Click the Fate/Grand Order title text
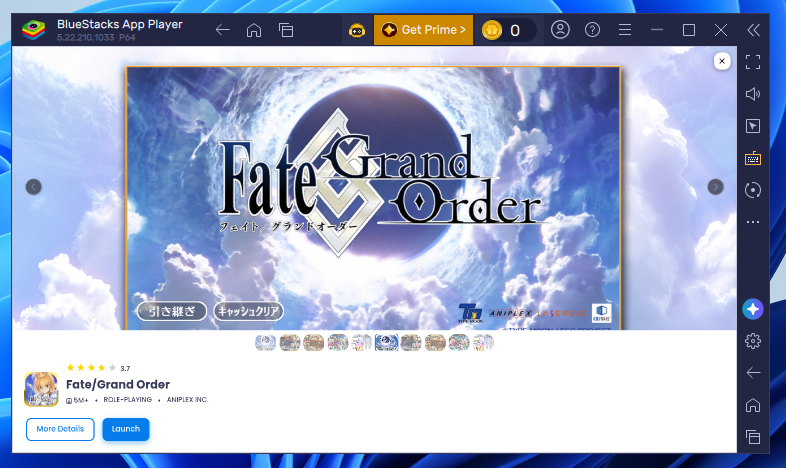The image size is (786, 468). coord(118,384)
